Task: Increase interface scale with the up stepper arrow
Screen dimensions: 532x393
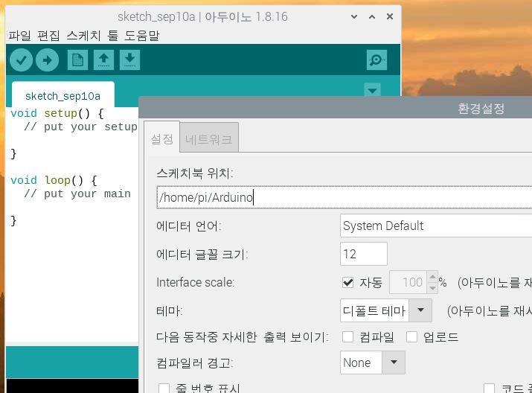Action: pos(432,277)
